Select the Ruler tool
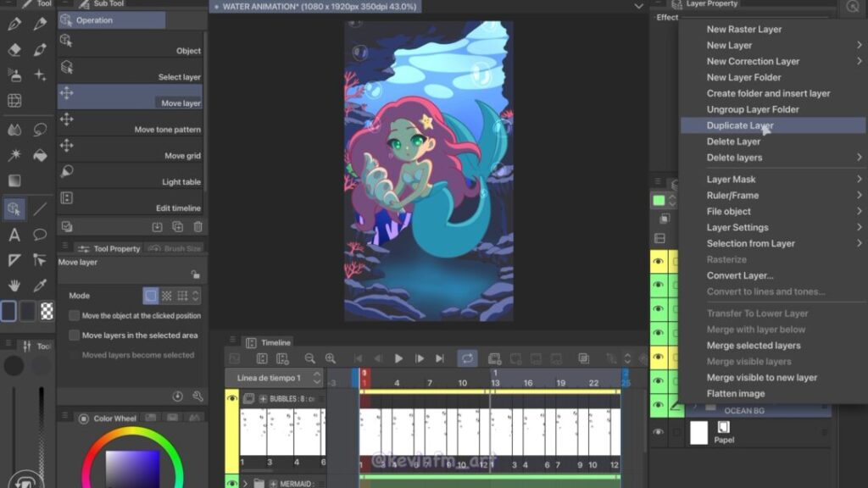This screenshot has height=488, width=868. click(x=14, y=260)
